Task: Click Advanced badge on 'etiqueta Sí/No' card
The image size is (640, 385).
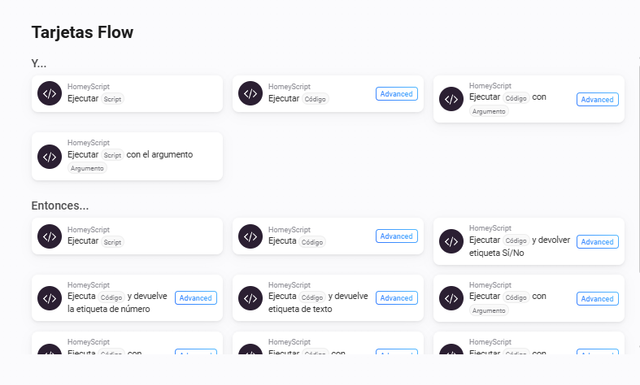Action: 597,242
